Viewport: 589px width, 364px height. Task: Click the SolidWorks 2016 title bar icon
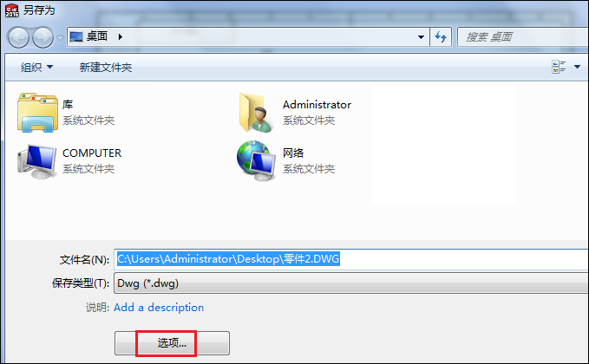click(x=11, y=10)
